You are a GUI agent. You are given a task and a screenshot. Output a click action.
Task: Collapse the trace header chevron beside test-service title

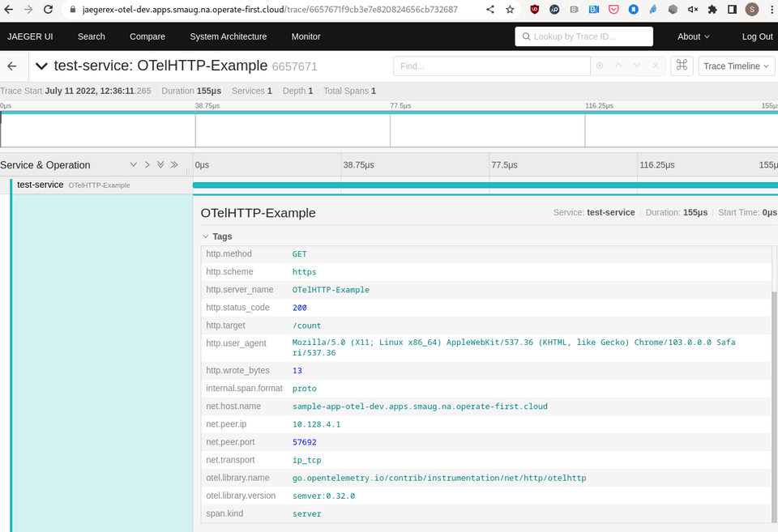(41, 66)
